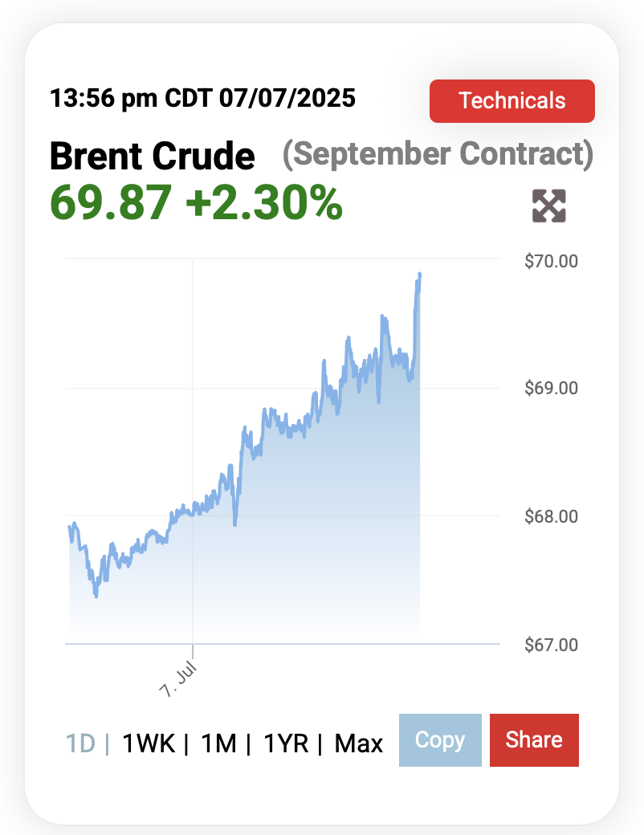Click the Brent Crude title
This screenshot has width=644, height=835.
(x=153, y=156)
